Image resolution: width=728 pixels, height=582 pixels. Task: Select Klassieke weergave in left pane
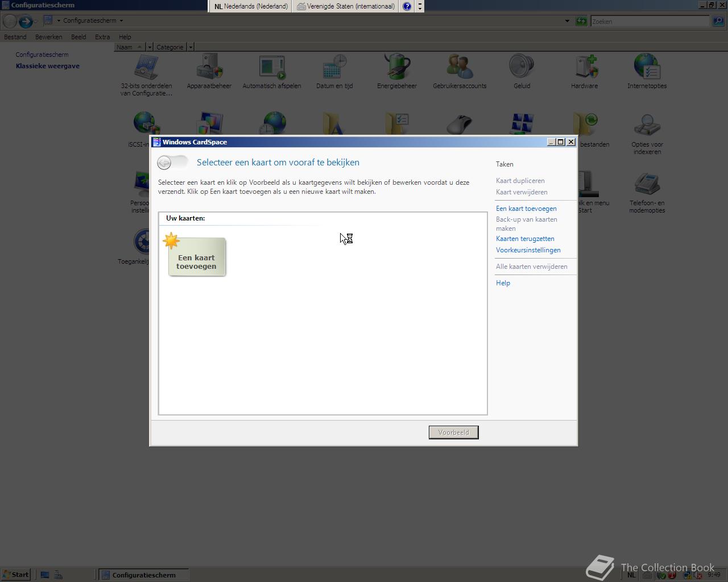pyautogui.click(x=48, y=66)
